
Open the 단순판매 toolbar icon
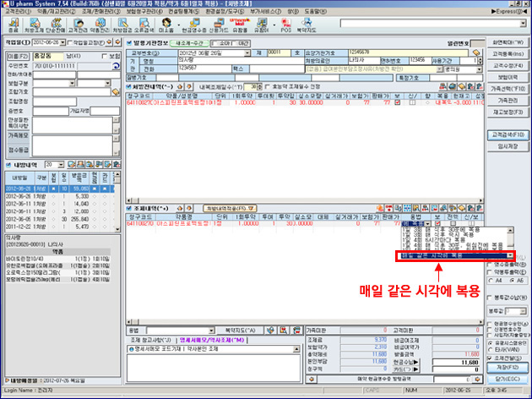coord(56,25)
